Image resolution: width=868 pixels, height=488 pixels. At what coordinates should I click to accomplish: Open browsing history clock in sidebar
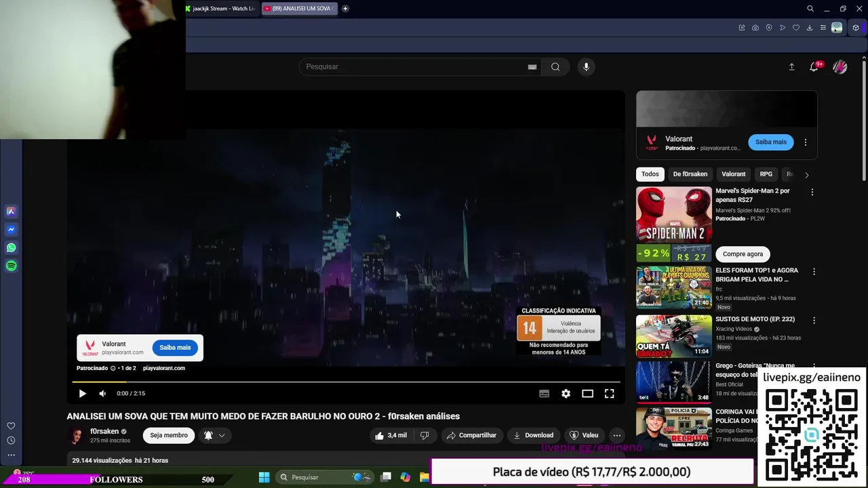coord(11,441)
